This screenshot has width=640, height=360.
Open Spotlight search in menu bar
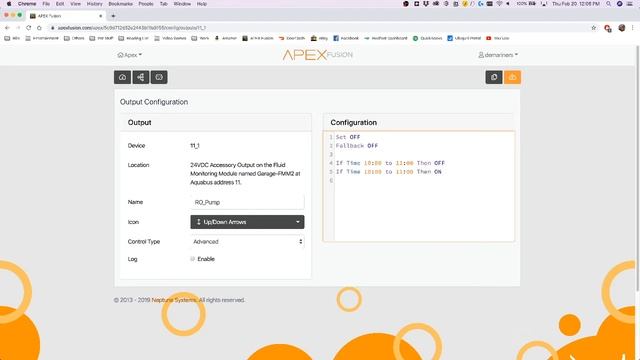(609, 4)
